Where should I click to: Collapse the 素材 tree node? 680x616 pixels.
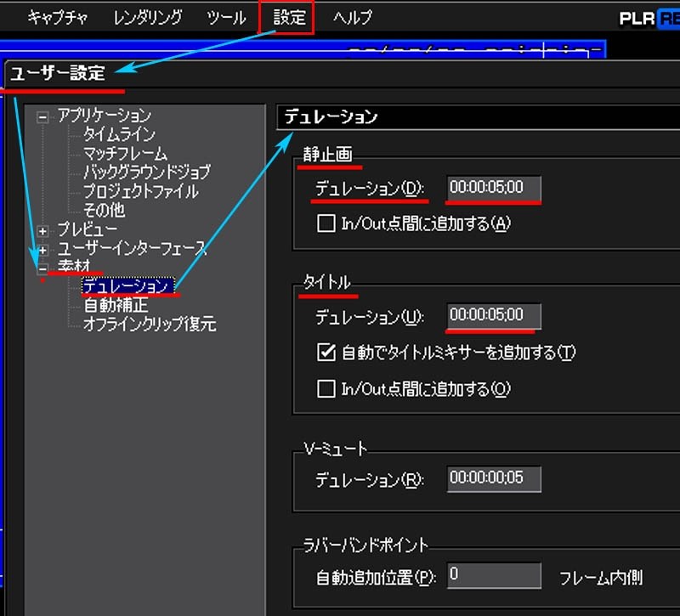click(x=42, y=269)
